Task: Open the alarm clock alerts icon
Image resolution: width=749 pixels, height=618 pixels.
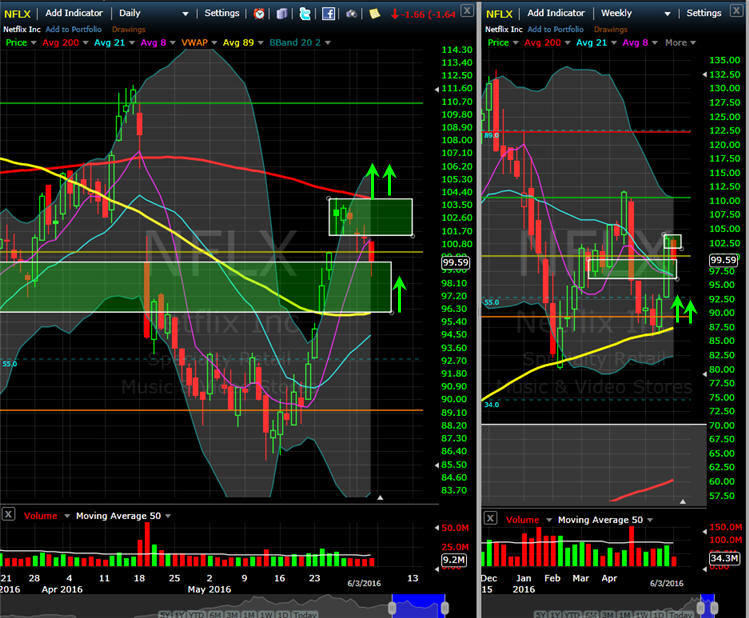Action: click(x=260, y=13)
